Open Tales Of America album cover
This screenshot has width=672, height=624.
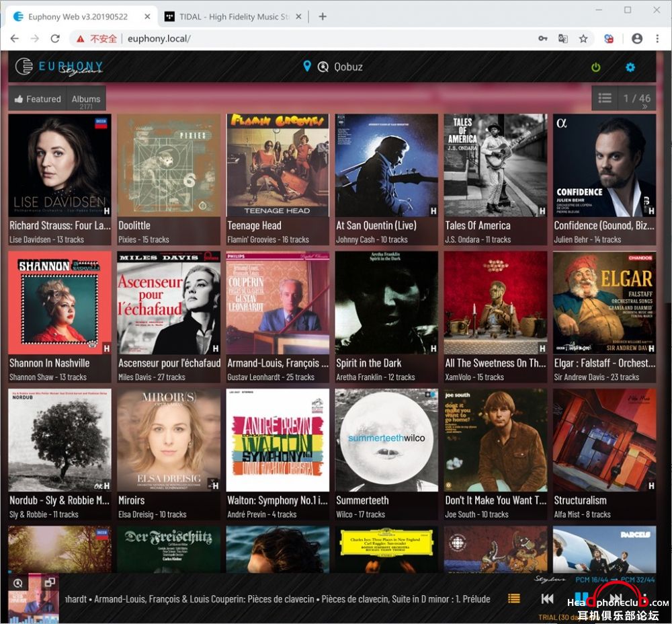coord(495,165)
